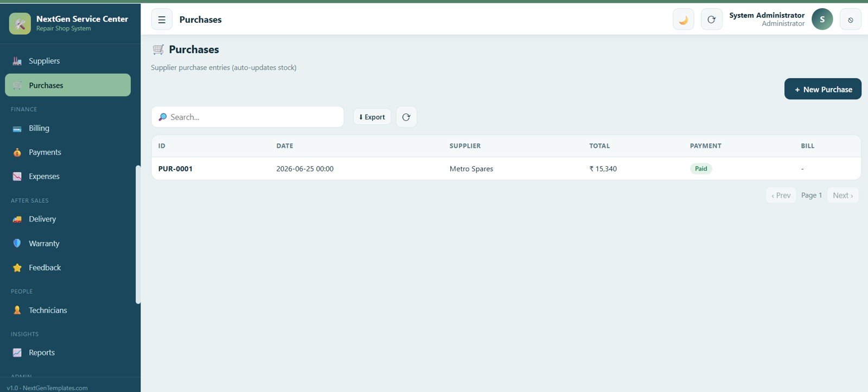
Task: Click the sidebar vertical scrollbar
Action: 138,235
